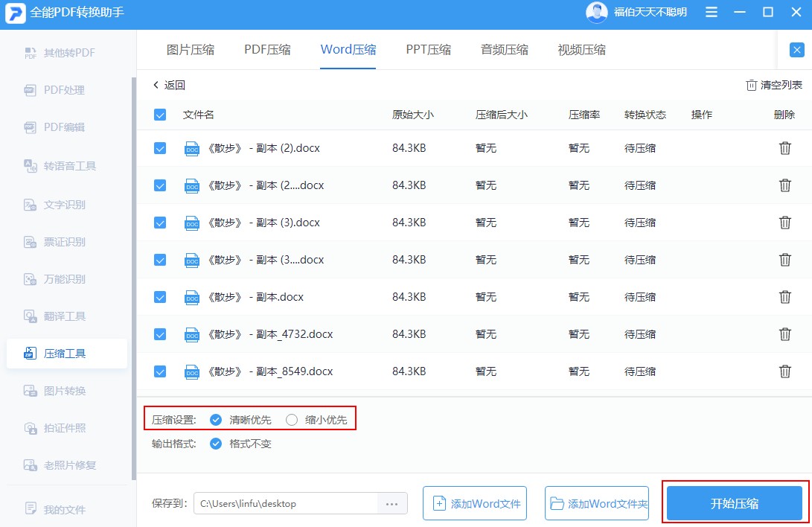Start compression with 开始压缩 button

pyautogui.click(x=735, y=503)
